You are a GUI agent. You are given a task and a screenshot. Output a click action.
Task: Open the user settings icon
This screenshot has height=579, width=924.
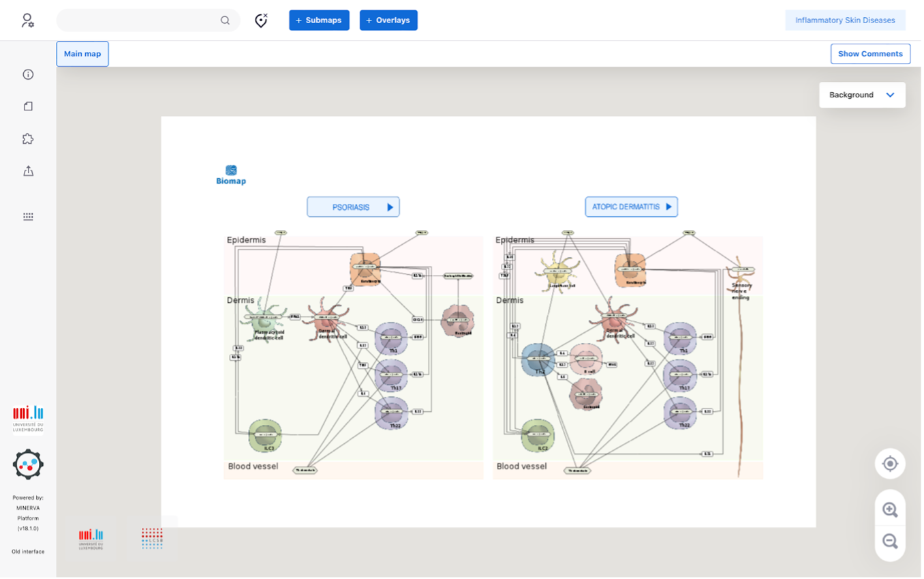point(27,20)
